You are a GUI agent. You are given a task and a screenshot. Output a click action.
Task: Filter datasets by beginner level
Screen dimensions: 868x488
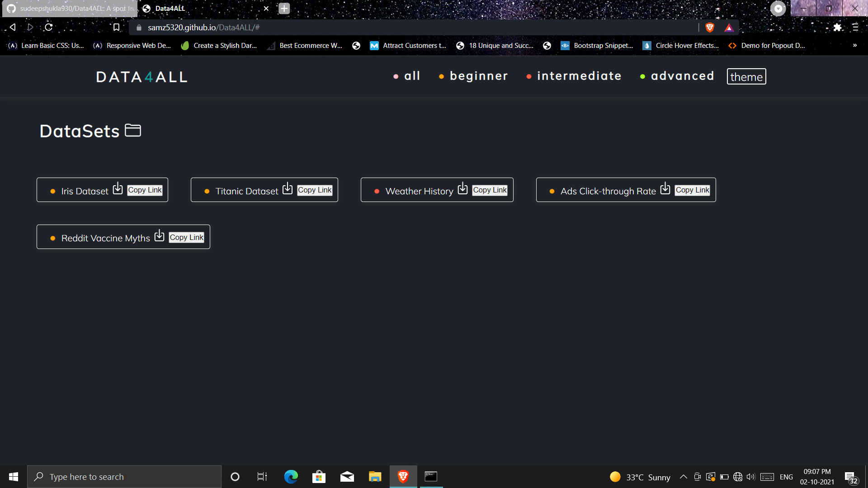point(479,76)
